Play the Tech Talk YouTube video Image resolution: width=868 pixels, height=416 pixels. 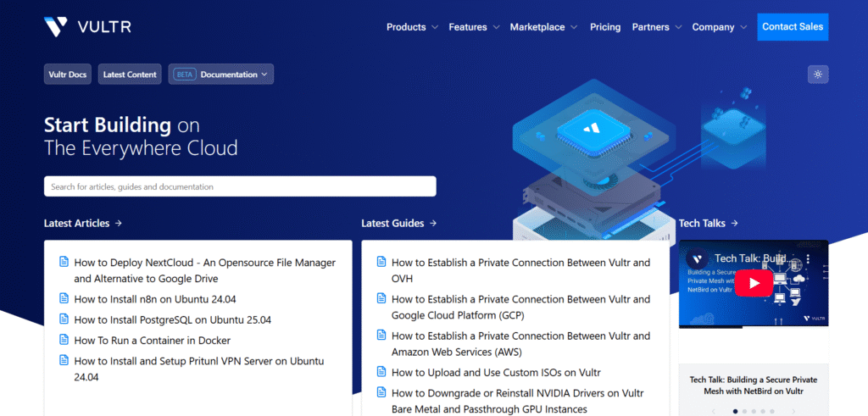click(x=753, y=282)
